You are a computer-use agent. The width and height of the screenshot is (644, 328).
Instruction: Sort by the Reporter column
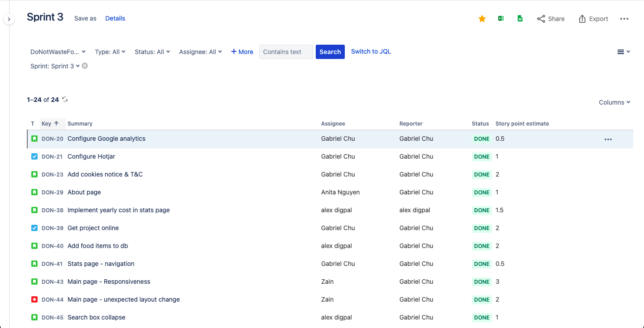[411, 123]
